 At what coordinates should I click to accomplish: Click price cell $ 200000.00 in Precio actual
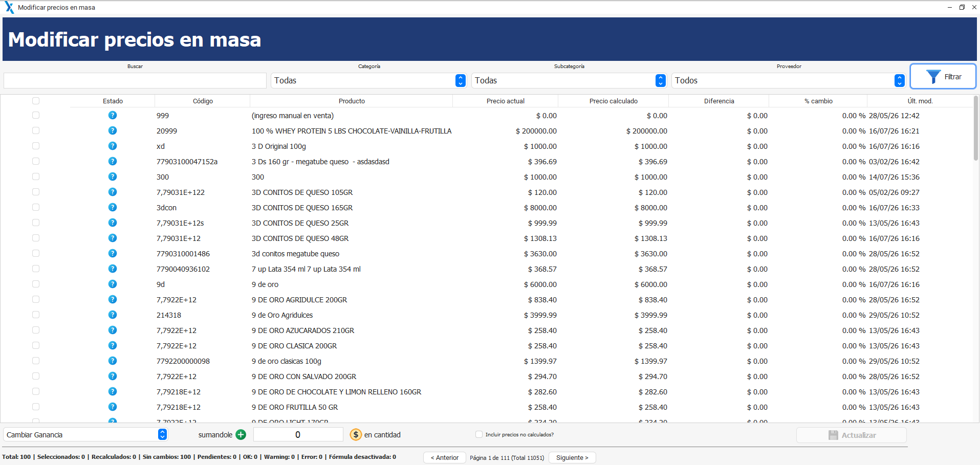536,131
